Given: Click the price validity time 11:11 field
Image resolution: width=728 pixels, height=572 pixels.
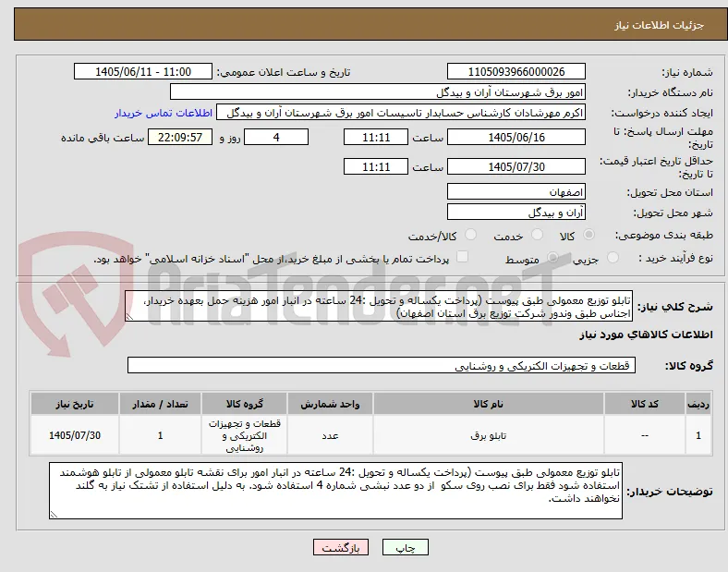Looking at the screenshot, I should [x=376, y=166].
